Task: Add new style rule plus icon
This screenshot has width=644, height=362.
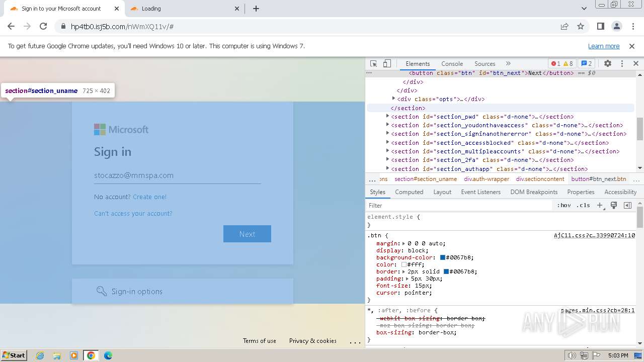Action: point(600,205)
